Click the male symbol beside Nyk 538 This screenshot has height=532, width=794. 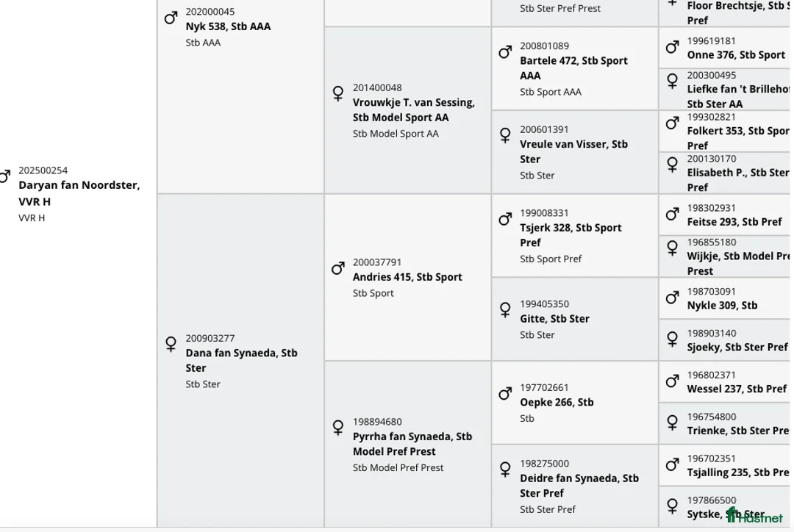click(171, 18)
